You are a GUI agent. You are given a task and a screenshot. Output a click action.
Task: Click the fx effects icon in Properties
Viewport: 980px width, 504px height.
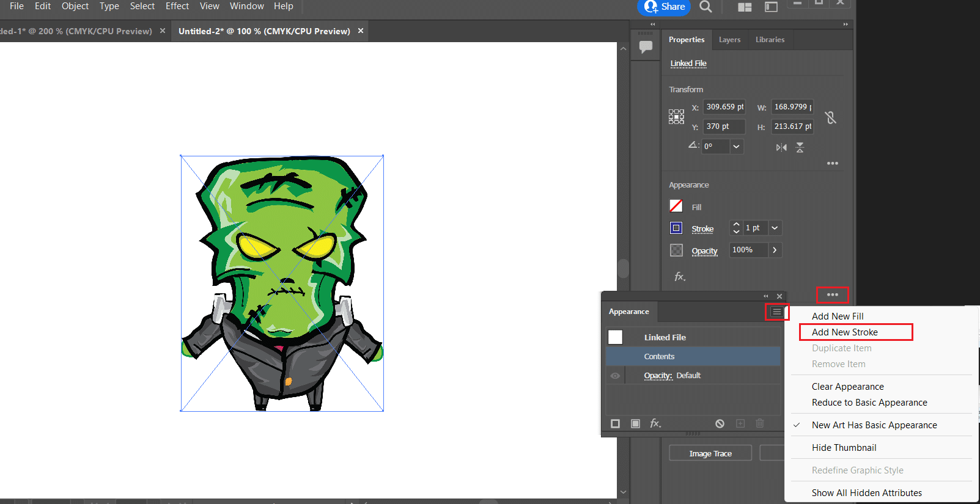pos(680,277)
